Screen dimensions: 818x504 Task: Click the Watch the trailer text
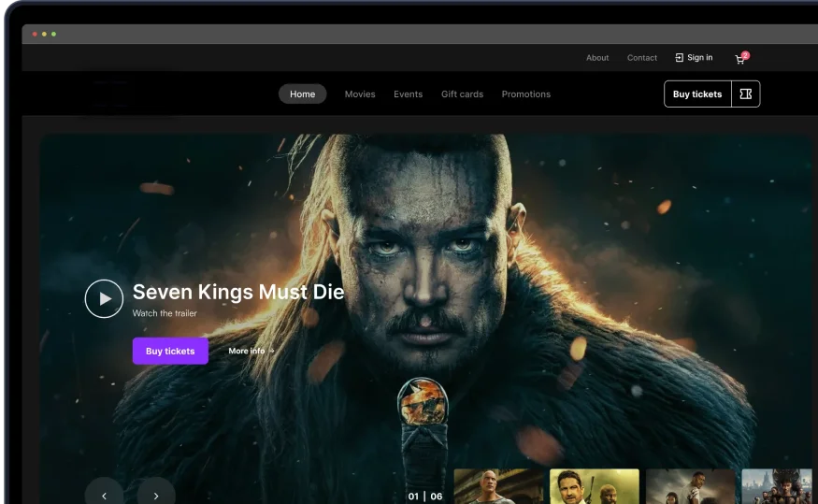click(165, 313)
